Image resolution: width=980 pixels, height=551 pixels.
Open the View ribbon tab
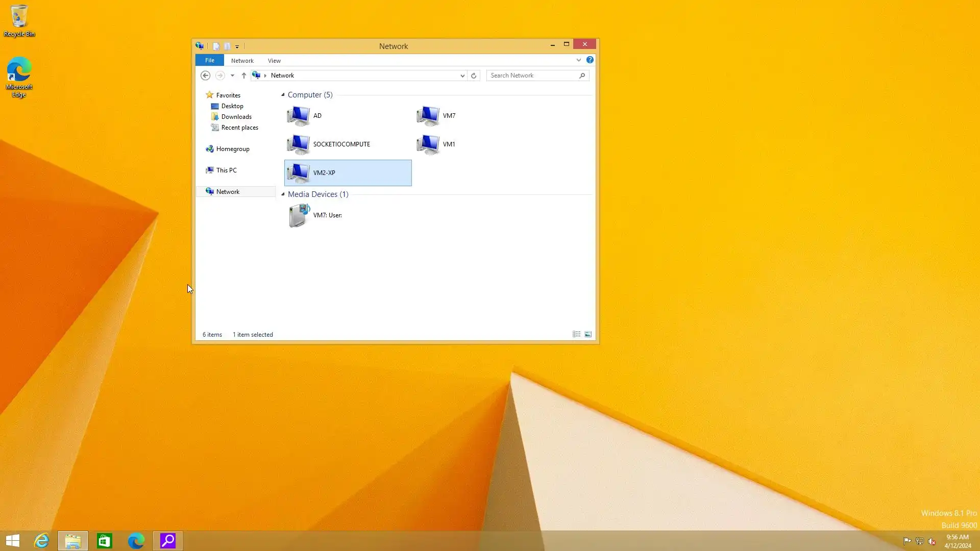click(274, 61)
